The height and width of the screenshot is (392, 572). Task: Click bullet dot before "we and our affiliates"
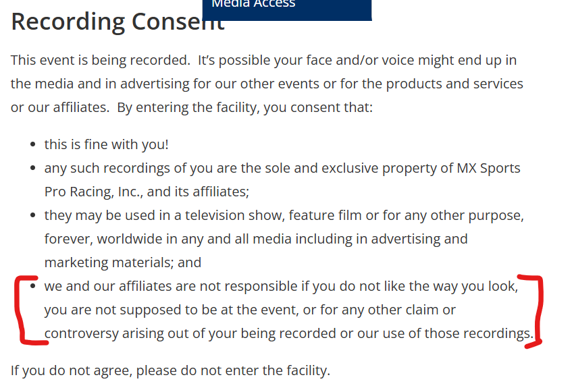tap(32, 286)
